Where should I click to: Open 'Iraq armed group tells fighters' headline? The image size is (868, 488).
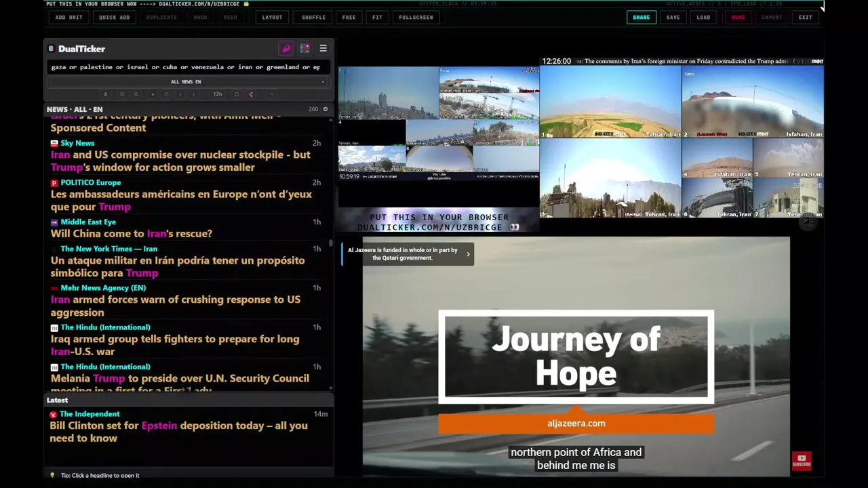point(175,346)
